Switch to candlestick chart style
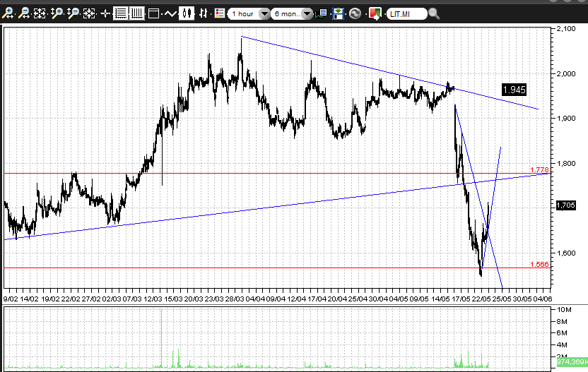 (187, 14)
